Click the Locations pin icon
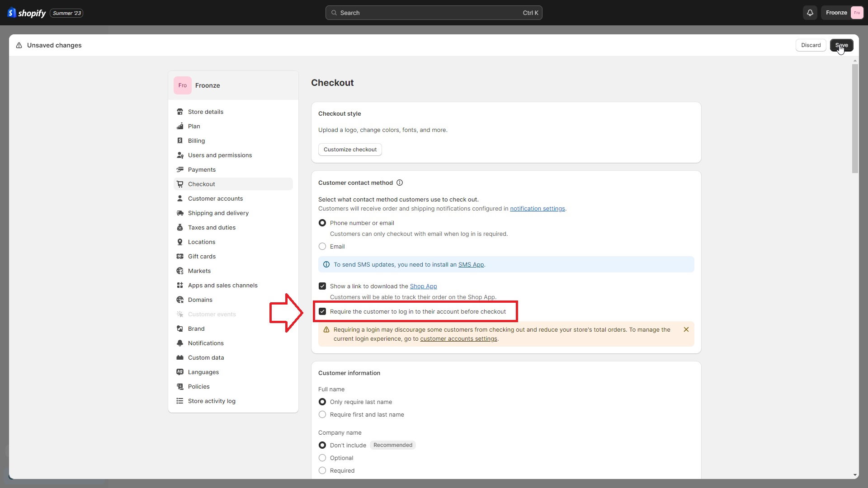 coord(180,242)
